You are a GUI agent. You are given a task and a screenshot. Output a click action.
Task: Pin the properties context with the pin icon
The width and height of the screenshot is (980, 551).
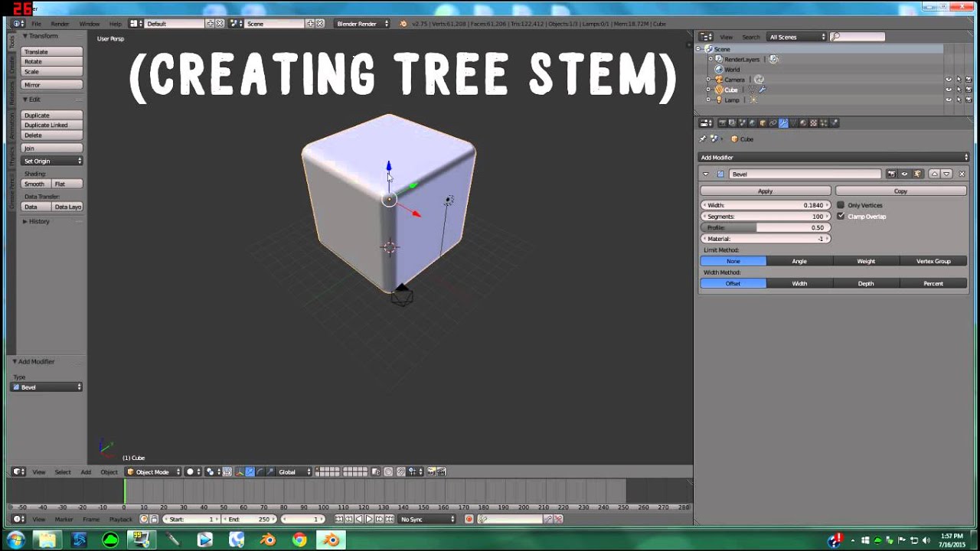click(703, 139)
